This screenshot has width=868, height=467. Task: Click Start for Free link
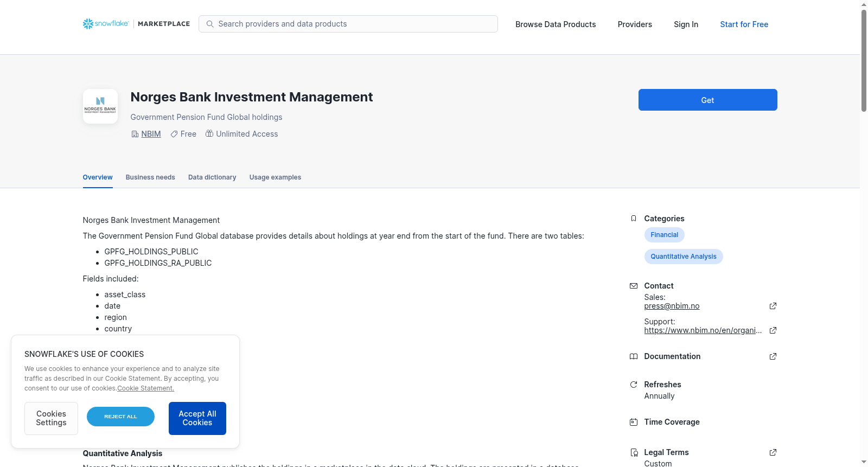click(744, 24)
